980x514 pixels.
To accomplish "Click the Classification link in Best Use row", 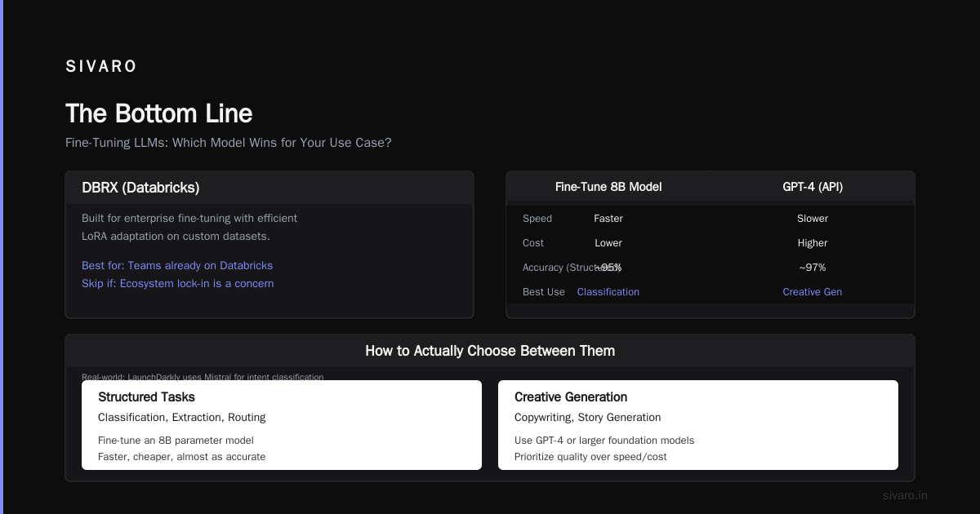I will [x=608, y=291].
